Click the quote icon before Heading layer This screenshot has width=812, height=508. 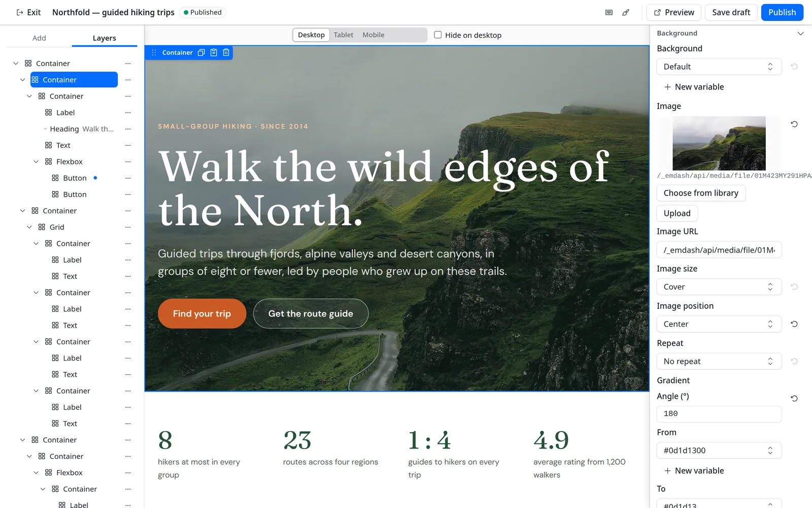(x=45, y=129)
